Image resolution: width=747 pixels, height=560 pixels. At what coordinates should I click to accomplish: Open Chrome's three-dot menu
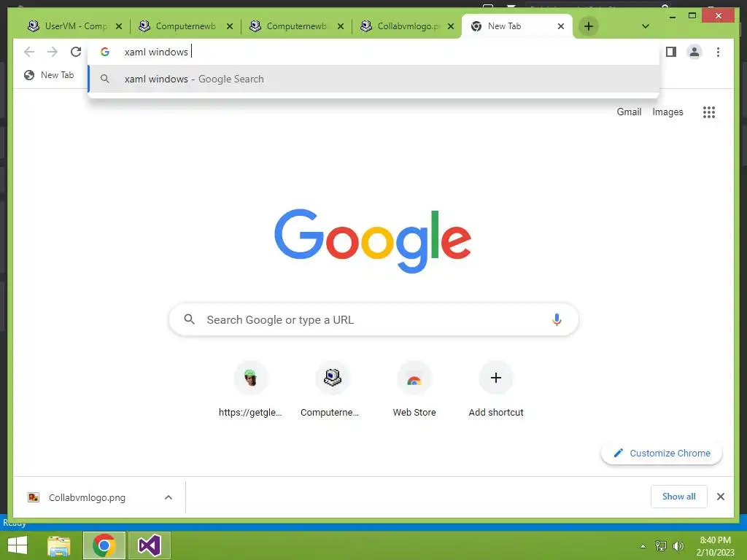coord(718,52)
